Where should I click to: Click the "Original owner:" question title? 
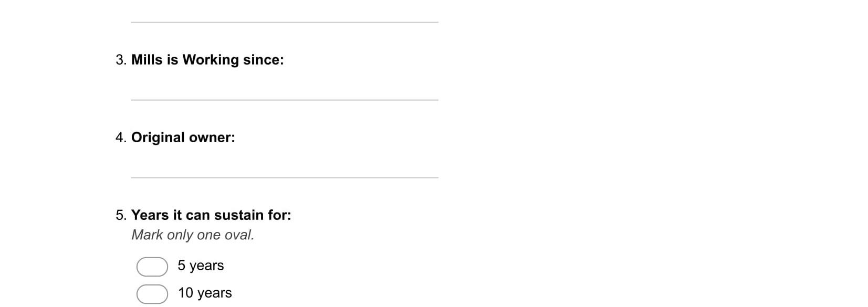pos(183,137)
